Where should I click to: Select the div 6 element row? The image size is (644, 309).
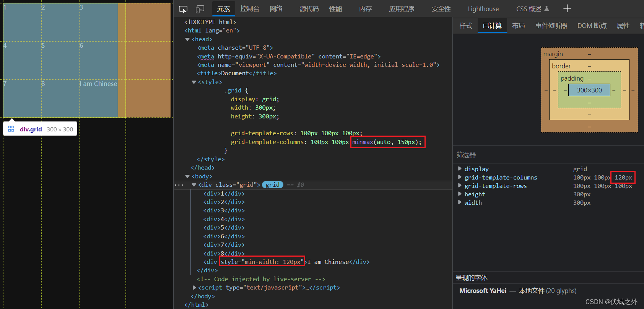pos(224,236)
